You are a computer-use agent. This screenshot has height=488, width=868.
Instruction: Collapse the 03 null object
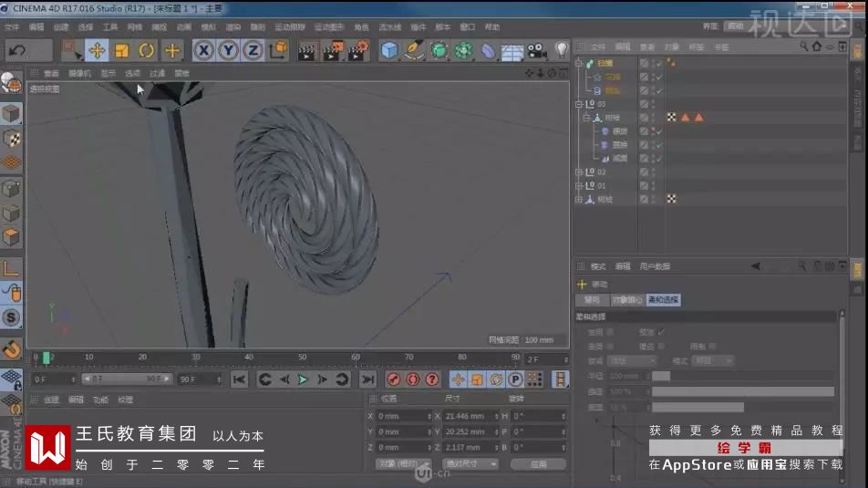tap(579, 104)
